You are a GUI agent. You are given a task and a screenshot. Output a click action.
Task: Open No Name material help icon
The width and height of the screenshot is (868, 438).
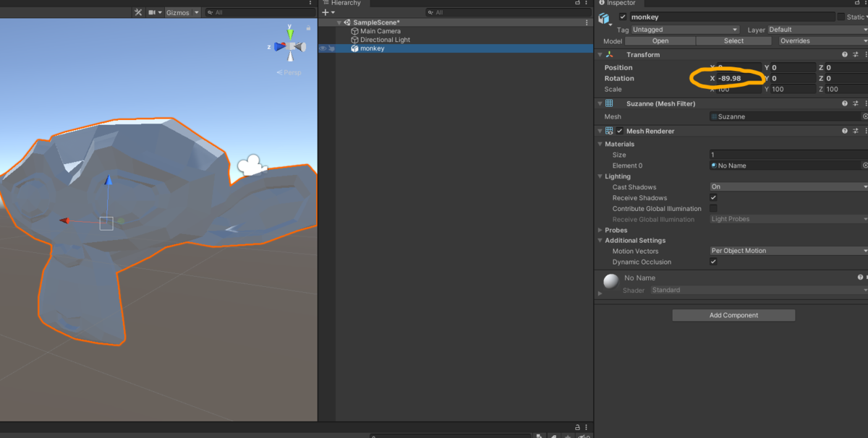[x=860, y=277]
